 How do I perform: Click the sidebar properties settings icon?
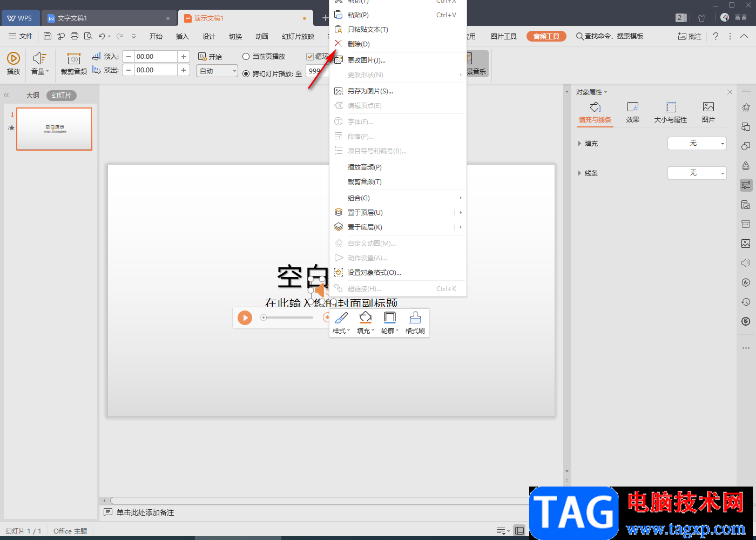click(x=746, y=185)
